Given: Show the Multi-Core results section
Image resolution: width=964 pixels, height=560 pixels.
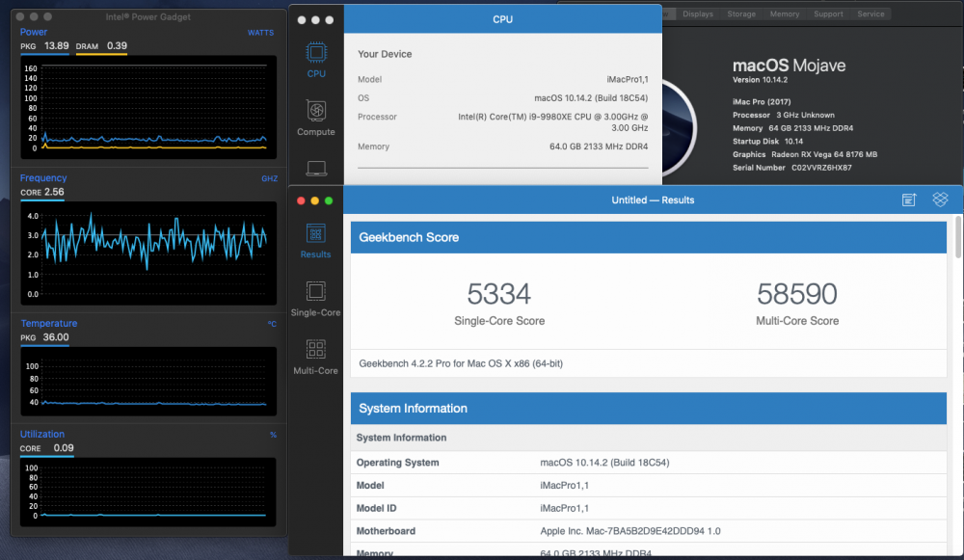Looking at the screenshot, I should click(315, 358).
